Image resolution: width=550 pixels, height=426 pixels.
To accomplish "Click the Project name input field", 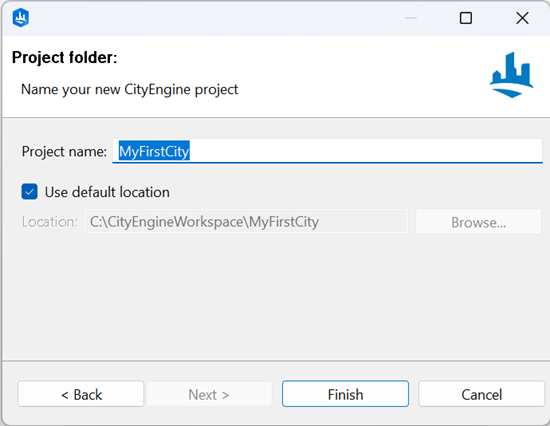I will pyautogui.click(x=327, y=151).
